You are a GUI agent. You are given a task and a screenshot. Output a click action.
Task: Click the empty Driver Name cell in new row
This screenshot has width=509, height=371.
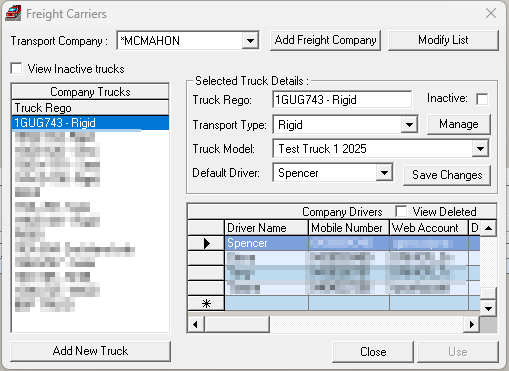point(267,303)
